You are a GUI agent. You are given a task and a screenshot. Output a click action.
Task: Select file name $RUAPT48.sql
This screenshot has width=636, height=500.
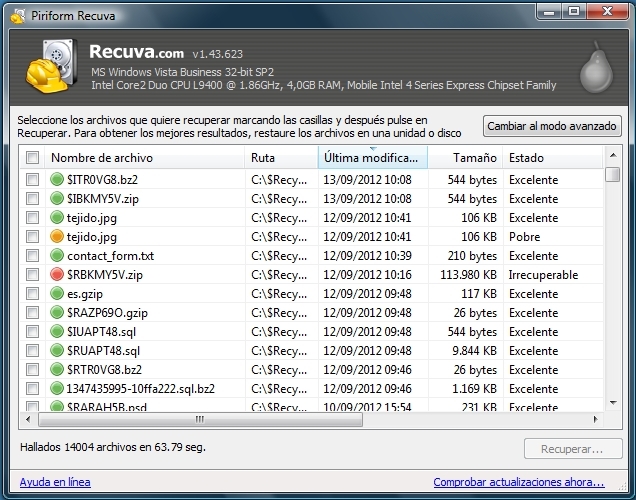coord(103,350)
